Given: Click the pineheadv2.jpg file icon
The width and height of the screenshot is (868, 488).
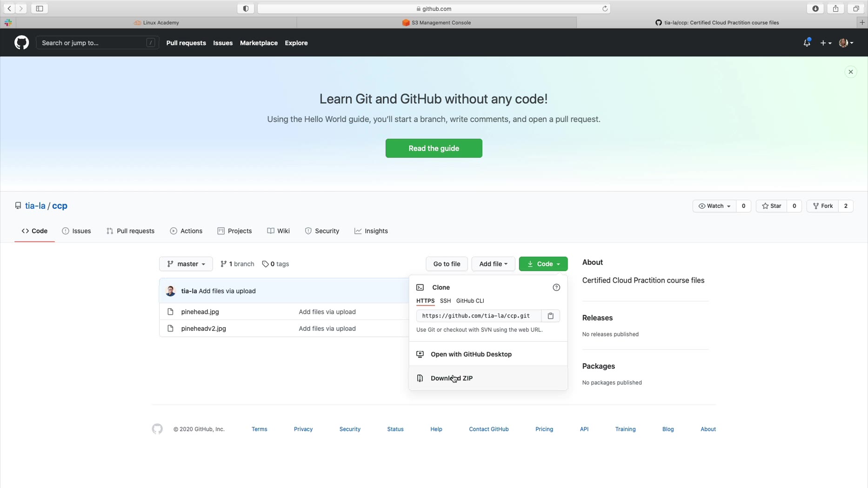Looking at the screenshot, I should click(x=170, y=329).
